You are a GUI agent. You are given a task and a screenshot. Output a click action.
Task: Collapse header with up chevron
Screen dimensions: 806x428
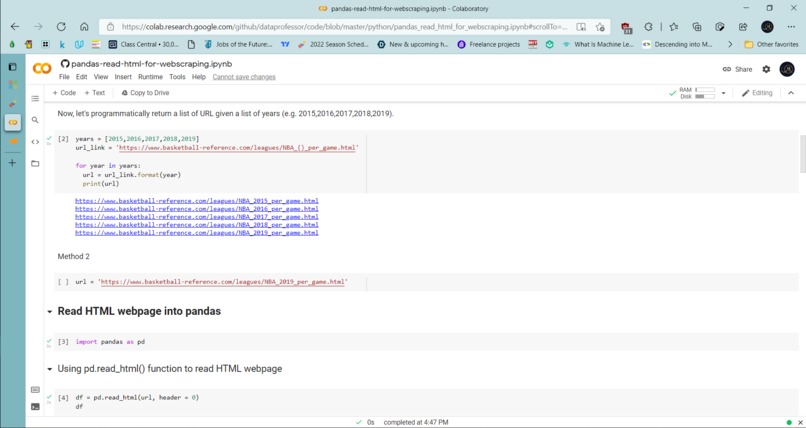click(x=791, y=93)
